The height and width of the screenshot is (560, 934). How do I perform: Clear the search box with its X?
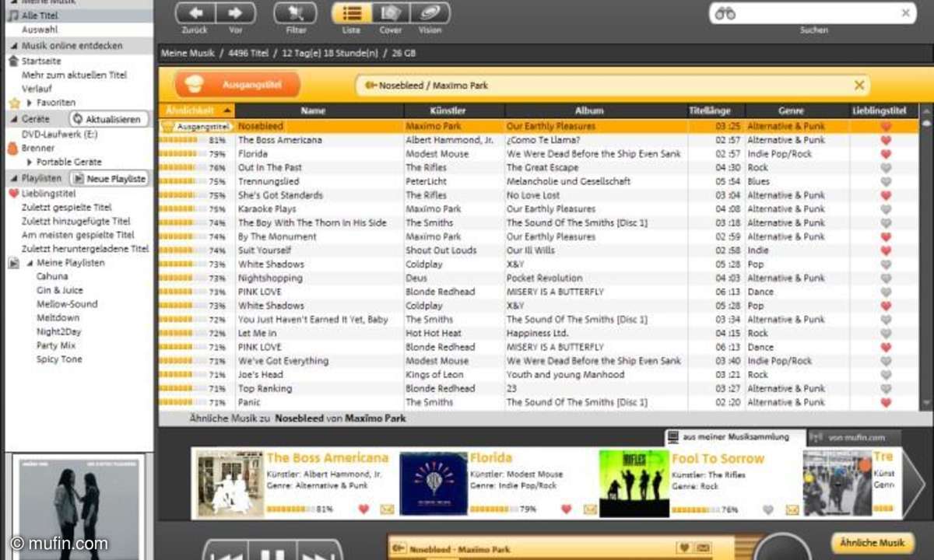point(906,13)
